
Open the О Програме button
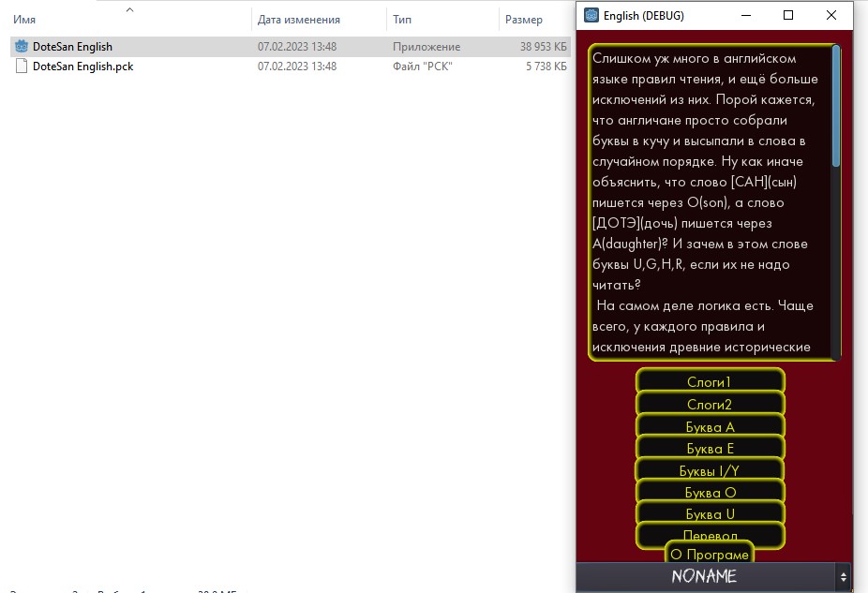pyautogui.click(x=710, y=554)
